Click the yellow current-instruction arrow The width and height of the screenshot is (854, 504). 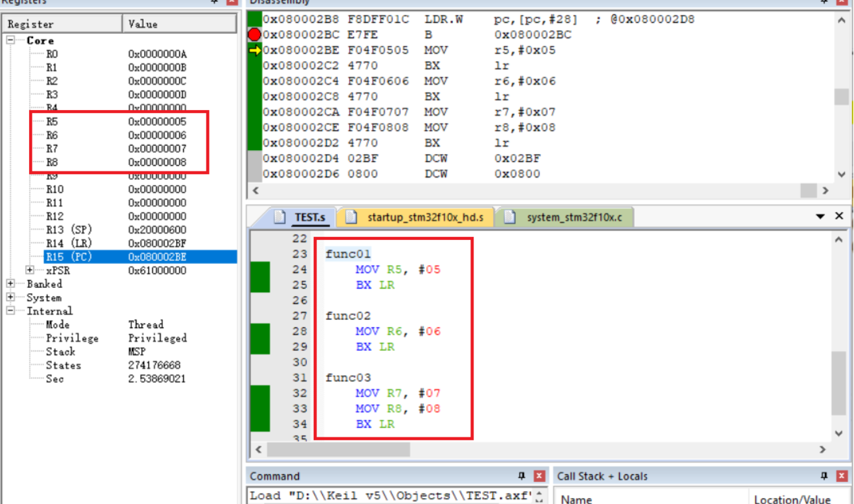[x=254, y=50]
